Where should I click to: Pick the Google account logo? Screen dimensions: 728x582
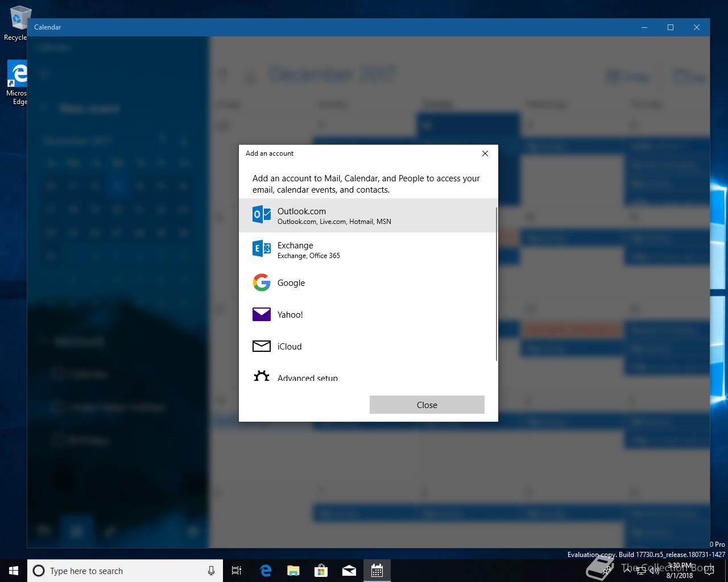pyautogui.click(x=262, y=282)
